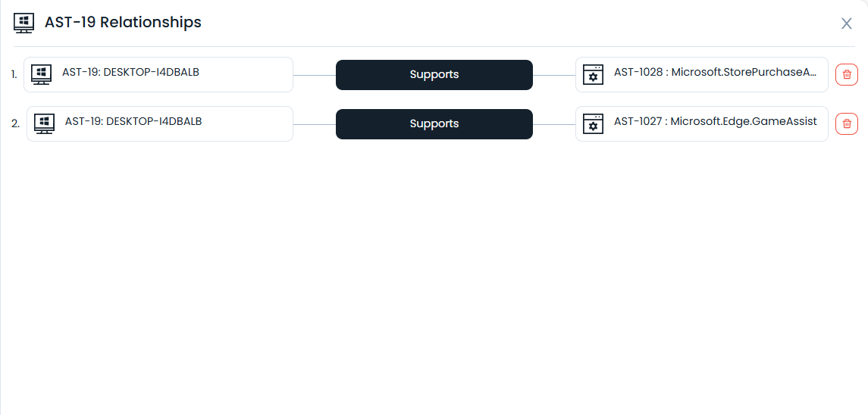The height and width of the screenshot is (415, 868).
Task: Click the row number 1 label
Action: (x=14, y=74)
